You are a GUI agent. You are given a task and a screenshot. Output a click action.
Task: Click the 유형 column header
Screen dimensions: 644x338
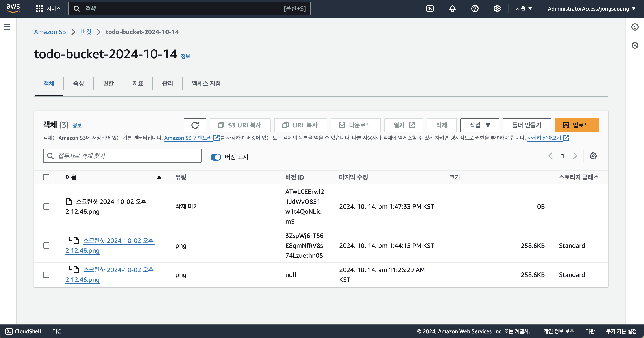coord(181,177)
